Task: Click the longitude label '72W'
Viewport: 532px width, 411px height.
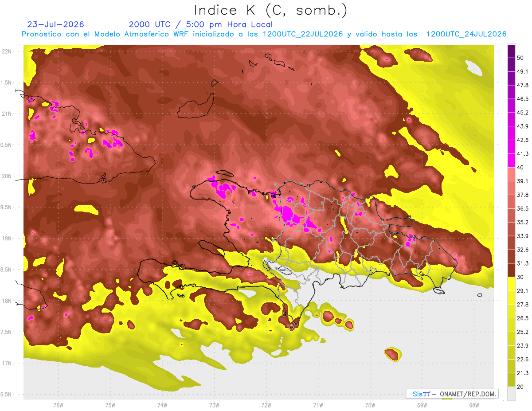Action: (x=266, y=405)
